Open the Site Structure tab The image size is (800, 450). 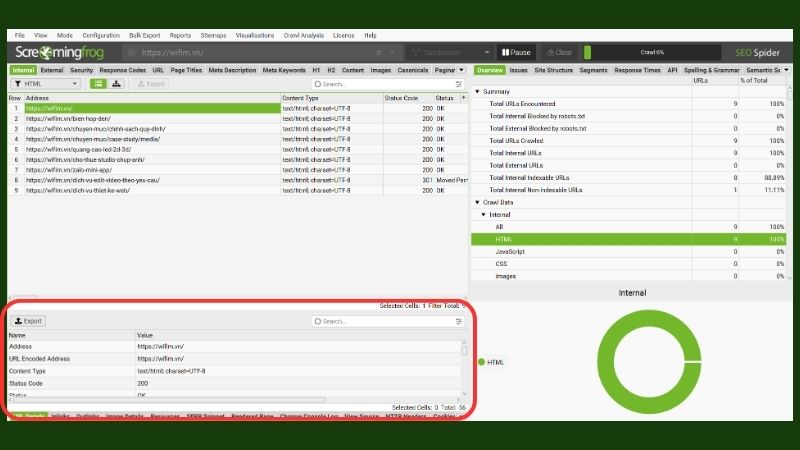pyautogui.click(x=554, y=70)
